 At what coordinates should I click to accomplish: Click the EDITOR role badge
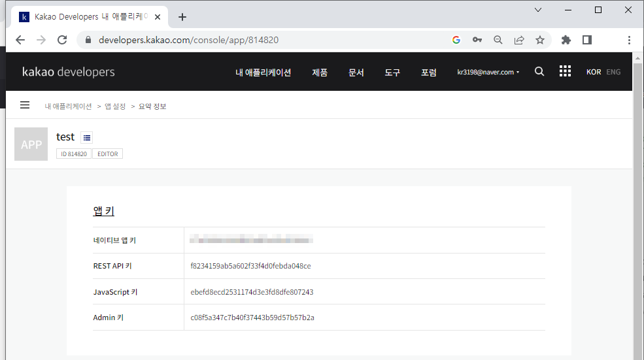click(x=108, y=154)
